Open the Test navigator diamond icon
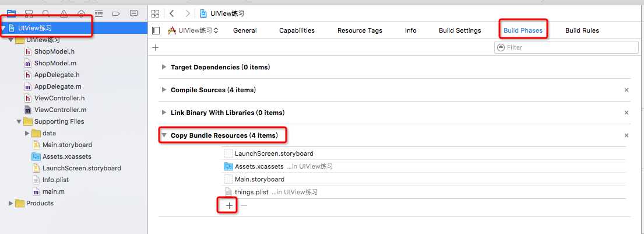This screenshot has width=644, height=234. [x=82, y=13]
